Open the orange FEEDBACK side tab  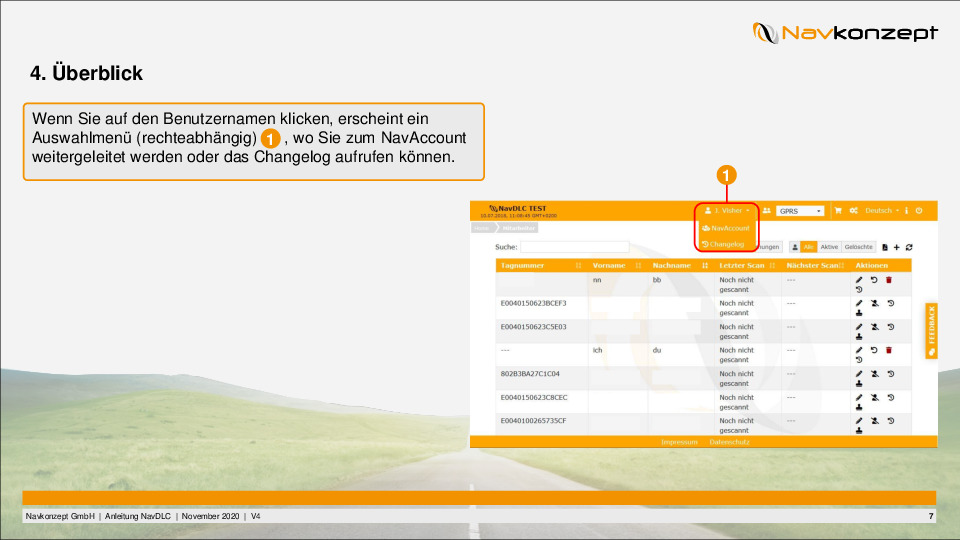pos(931,331)
